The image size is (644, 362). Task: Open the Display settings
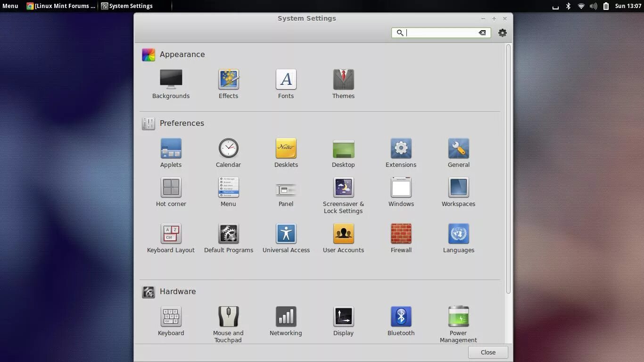tap(343, 321)
